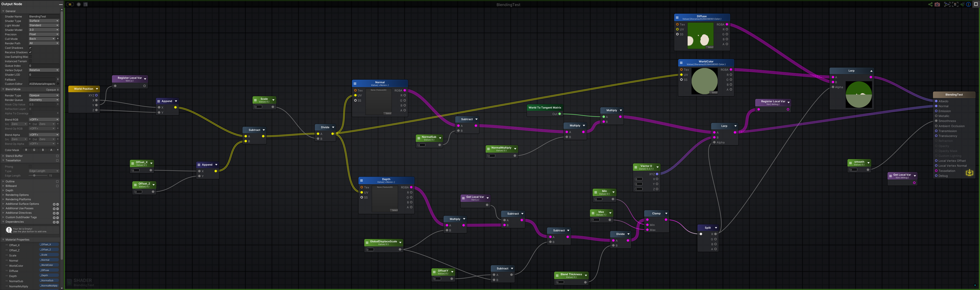Click the clean unused nodes broom icon
This screenshot has height=290, width=980.
pos(962,5)
